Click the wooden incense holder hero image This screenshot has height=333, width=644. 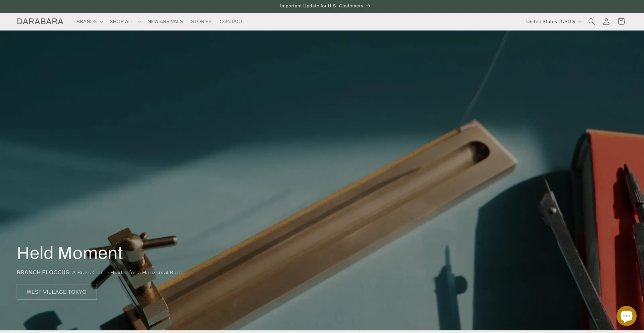[x=335, y=201]
